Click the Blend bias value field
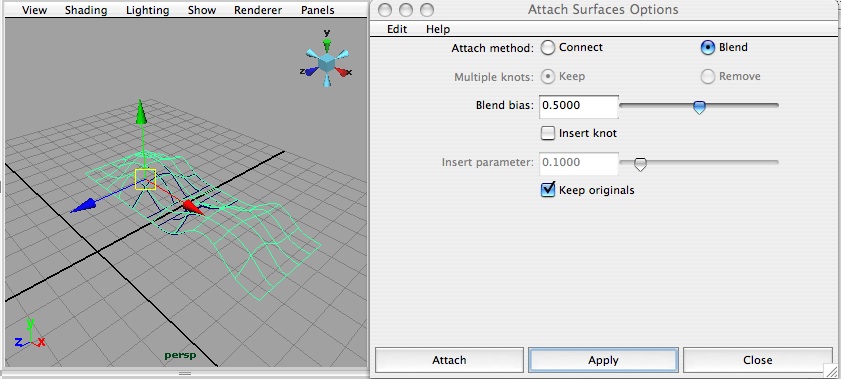841x379 pixels. (x=578, y=106)
